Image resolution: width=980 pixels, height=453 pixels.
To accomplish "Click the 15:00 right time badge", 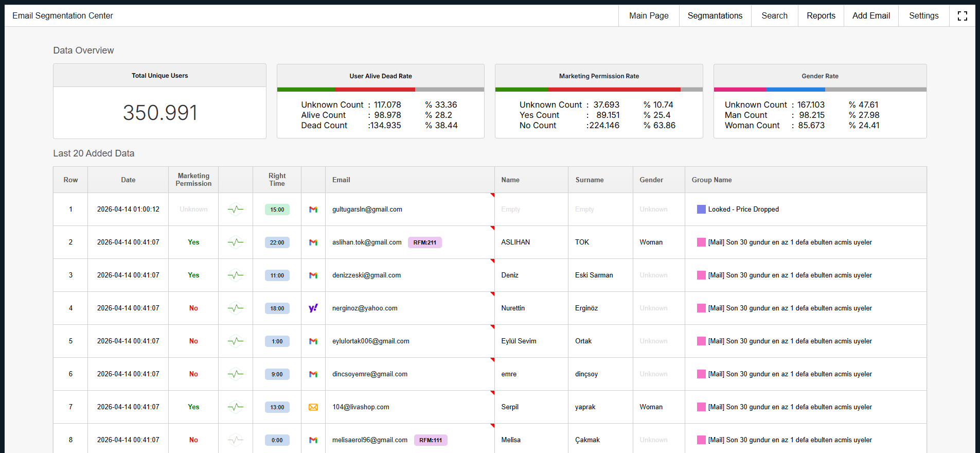I will click(277, 210).
